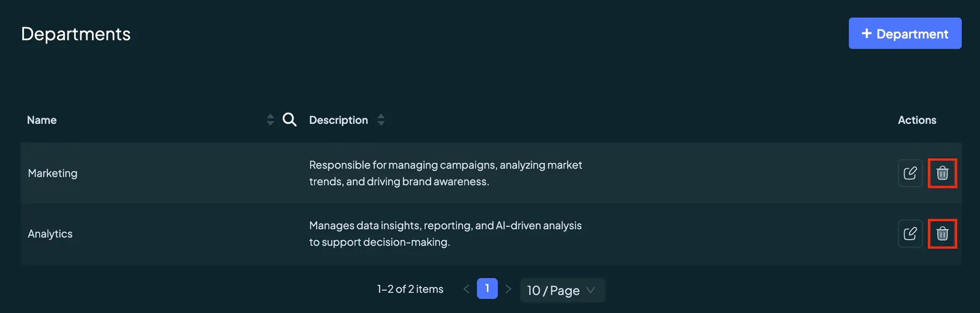Sort by Name using sort arrows
This screenshot has height=313, width=980.
coord(270,119)
